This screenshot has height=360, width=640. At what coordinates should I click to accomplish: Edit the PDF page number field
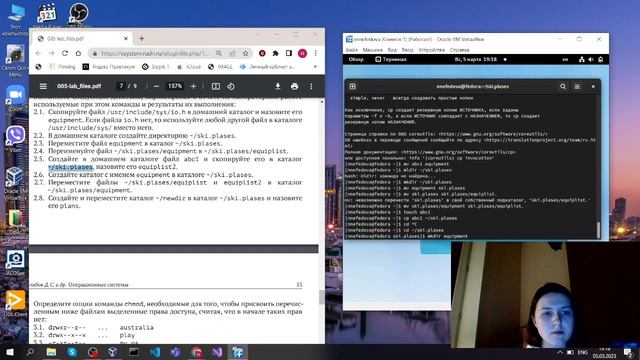click(121, 86)
